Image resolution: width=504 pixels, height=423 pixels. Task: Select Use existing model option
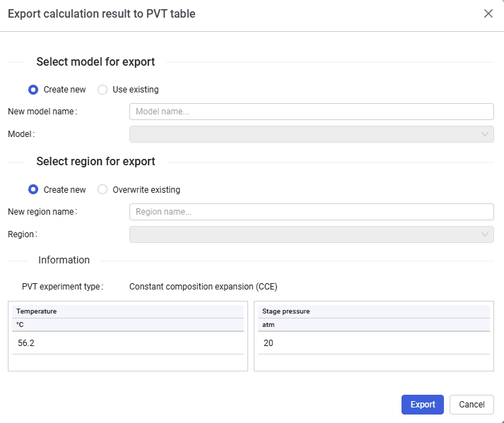tap(102, 90)
